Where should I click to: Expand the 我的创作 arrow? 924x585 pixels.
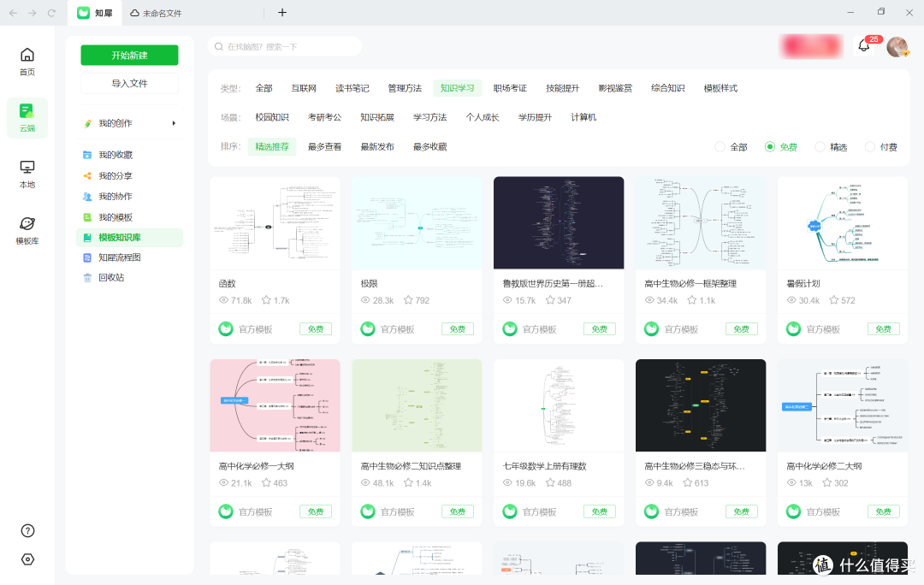[x=174, y=123]
